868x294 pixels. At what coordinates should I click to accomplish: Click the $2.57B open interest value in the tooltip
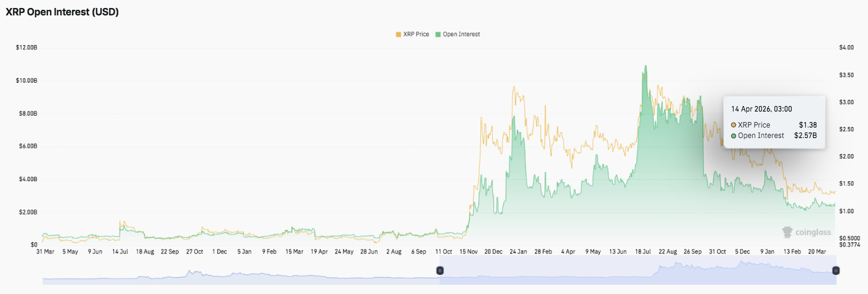click(x=804, y=136)
